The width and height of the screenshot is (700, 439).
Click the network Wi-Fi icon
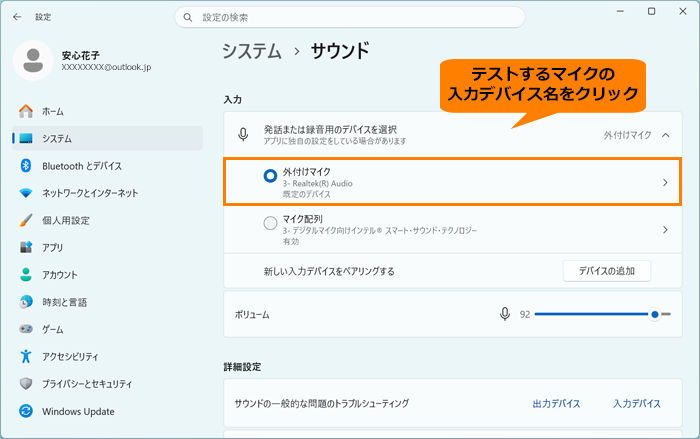tap(26, 193)
